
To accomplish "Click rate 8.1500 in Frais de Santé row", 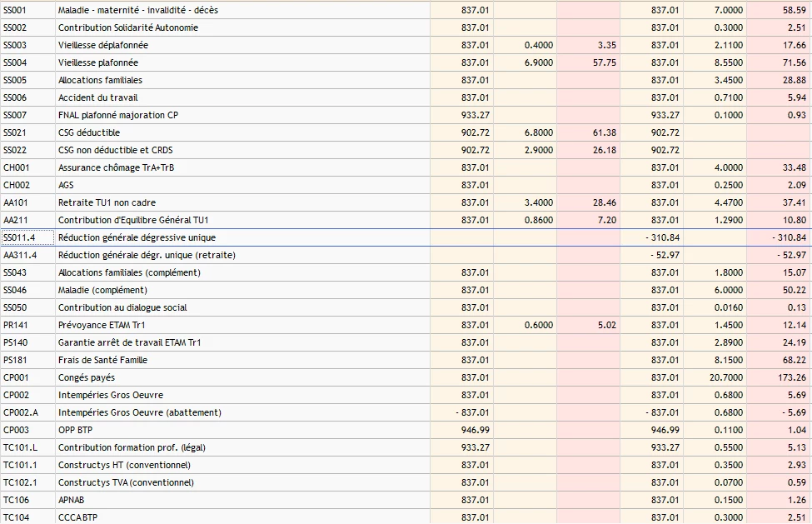I will pos(729,361).
